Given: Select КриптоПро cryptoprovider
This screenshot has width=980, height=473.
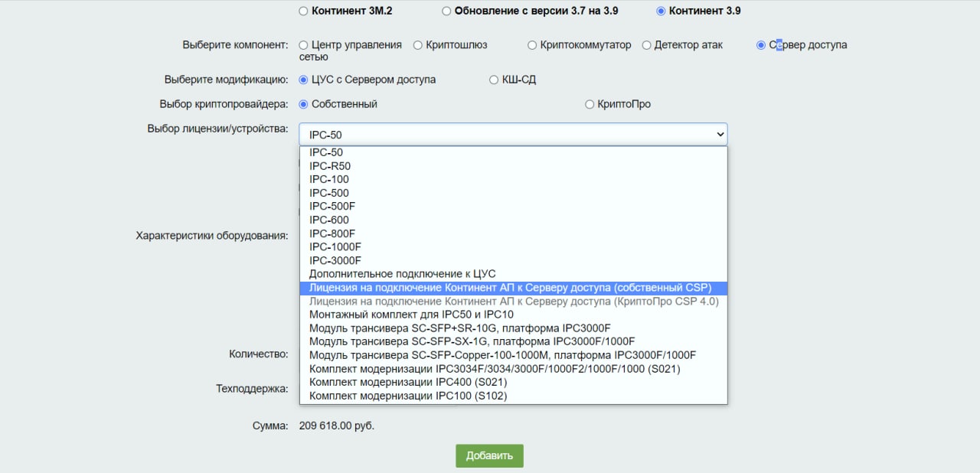Looking at the screenshot, I should click(590, 104).
